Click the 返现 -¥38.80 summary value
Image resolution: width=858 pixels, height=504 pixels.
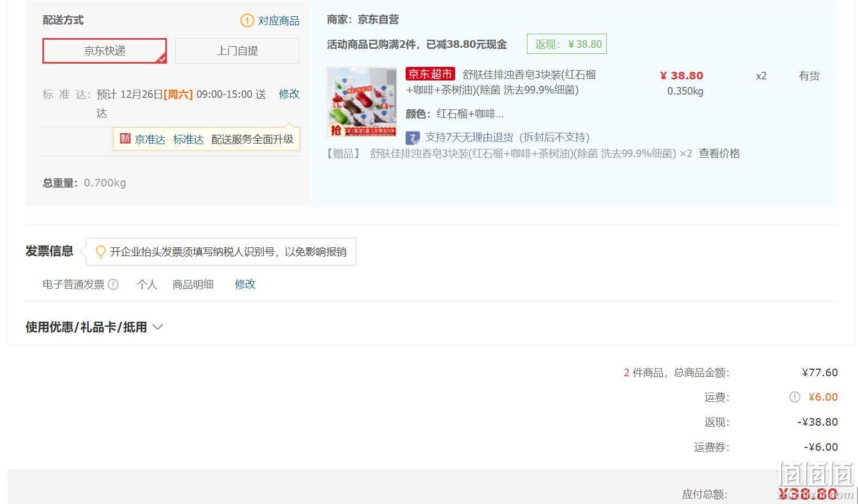[818, 422]
